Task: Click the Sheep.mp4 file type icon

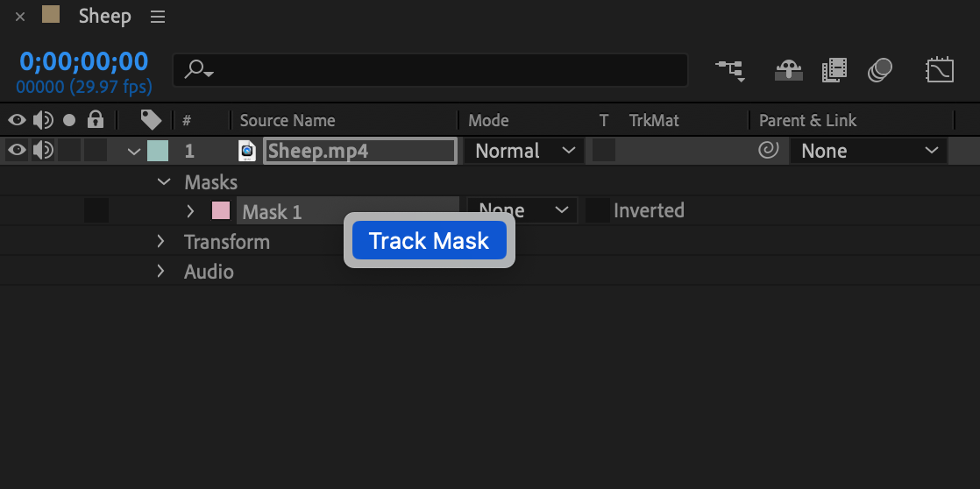Action: pos(247,151)
